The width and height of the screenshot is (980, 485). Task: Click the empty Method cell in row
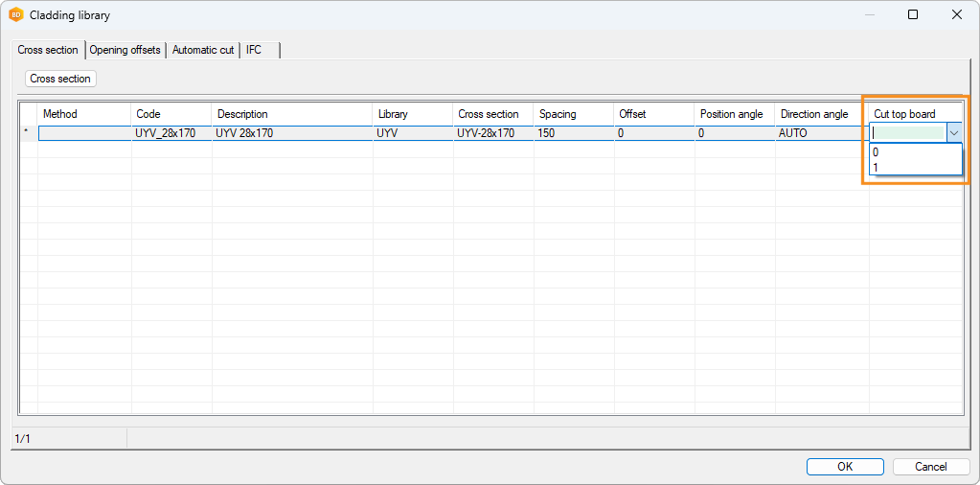click(84, 133)
